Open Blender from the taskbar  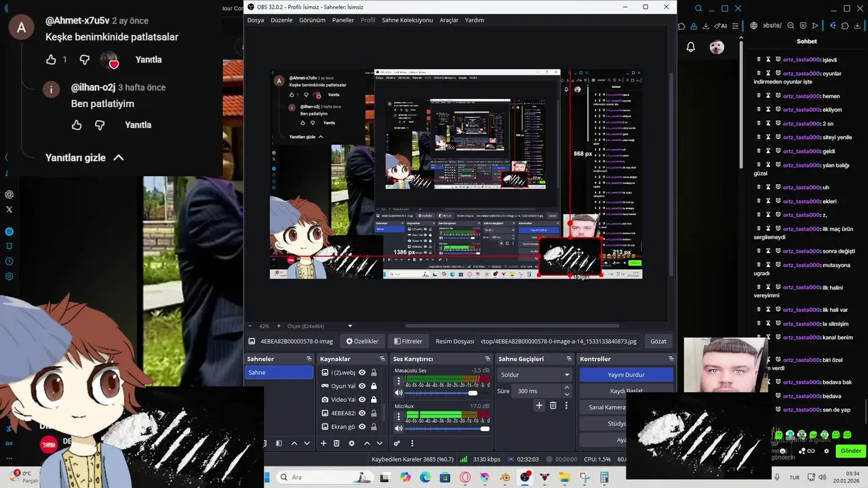point(505,477)
